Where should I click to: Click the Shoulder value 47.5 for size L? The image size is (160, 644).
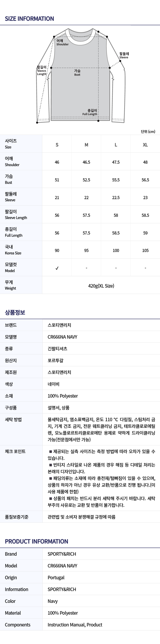116,162
